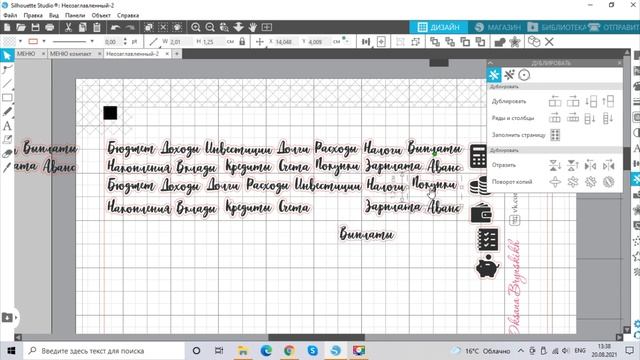The image size is (640, 360).
Task: Open the Windows Start menu
Action: coord(11,351)
